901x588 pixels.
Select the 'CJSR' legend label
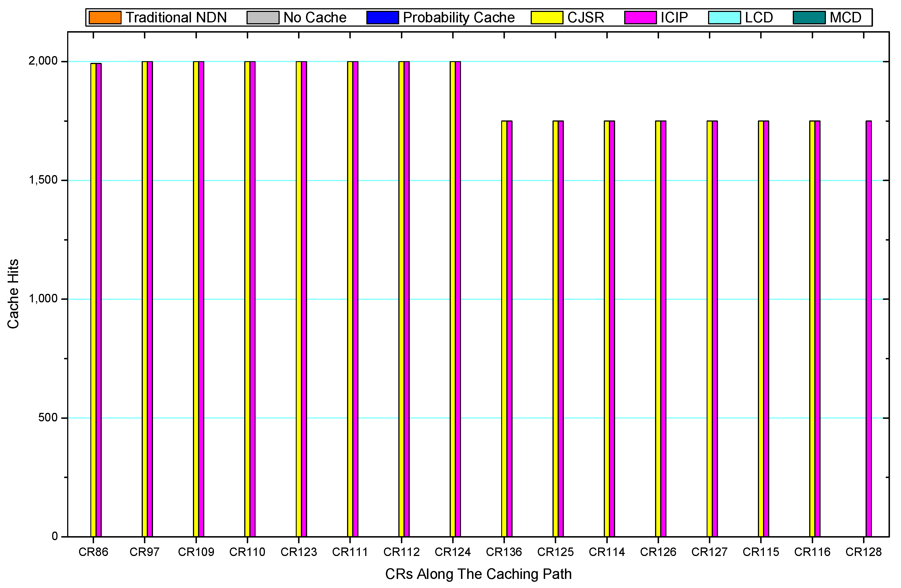pos(586,17)
